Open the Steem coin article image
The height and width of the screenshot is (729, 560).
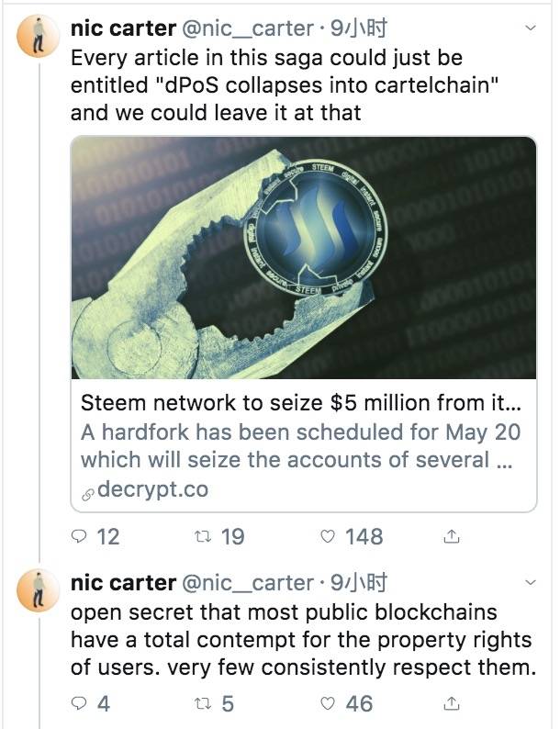pyautogui.click(x=304, y=258)
